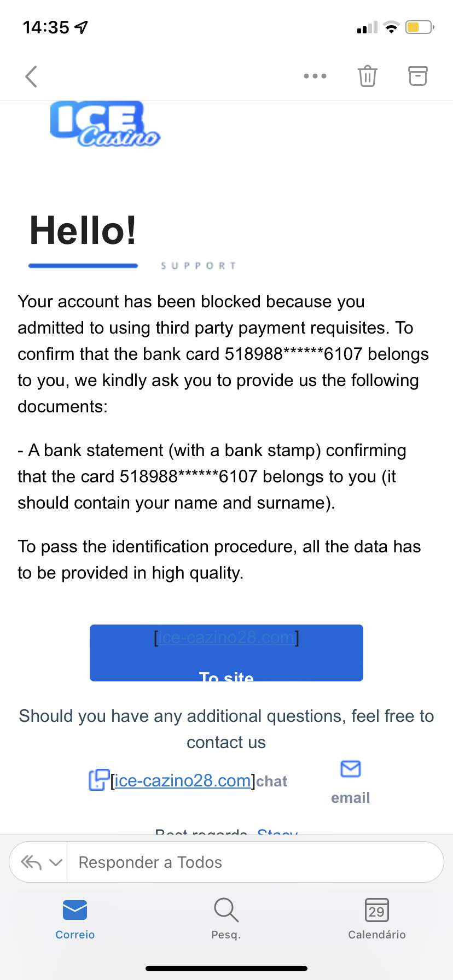Open the three-dot more options menu

(x=315, y=77)
